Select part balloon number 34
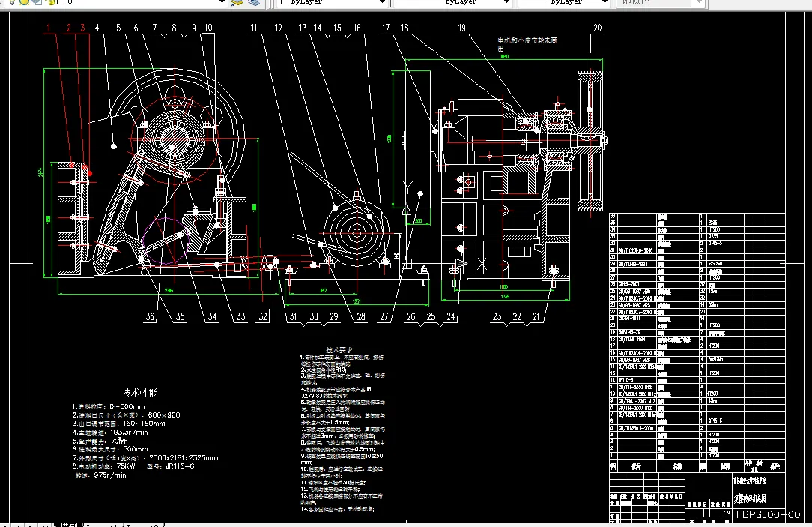The height and width of the screenshot is (527, 812). [x=212, y=316]
